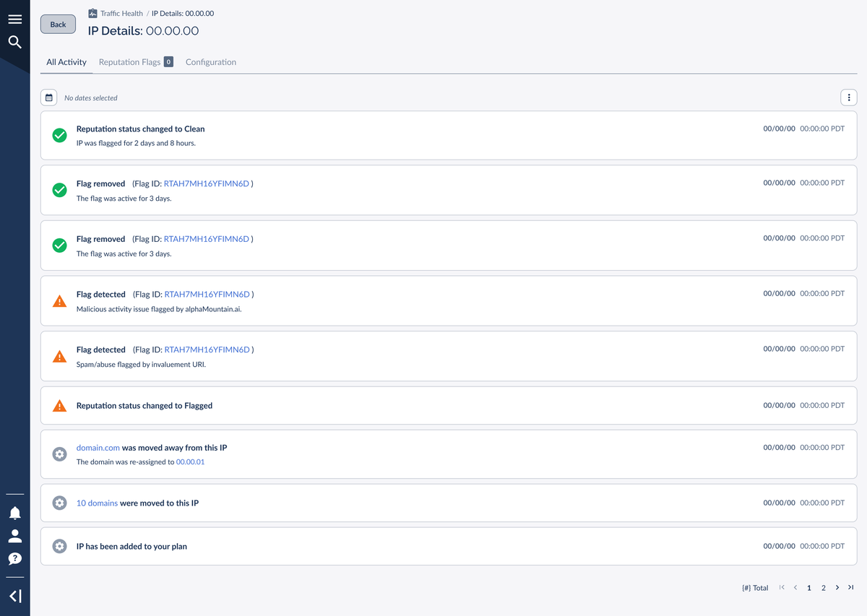Click warning icon for alphaMountain.ai flag
The image size is (867, 616).
click(60, 301)
